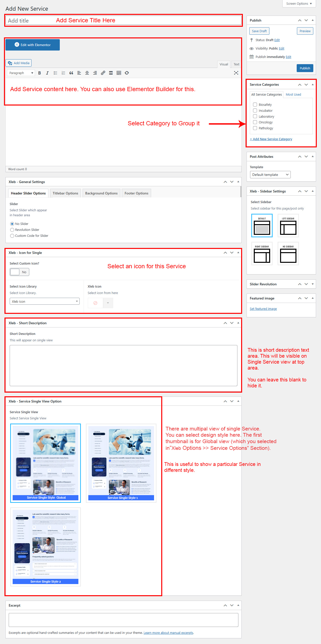Insert a blockquote in editor

(71, 73)
